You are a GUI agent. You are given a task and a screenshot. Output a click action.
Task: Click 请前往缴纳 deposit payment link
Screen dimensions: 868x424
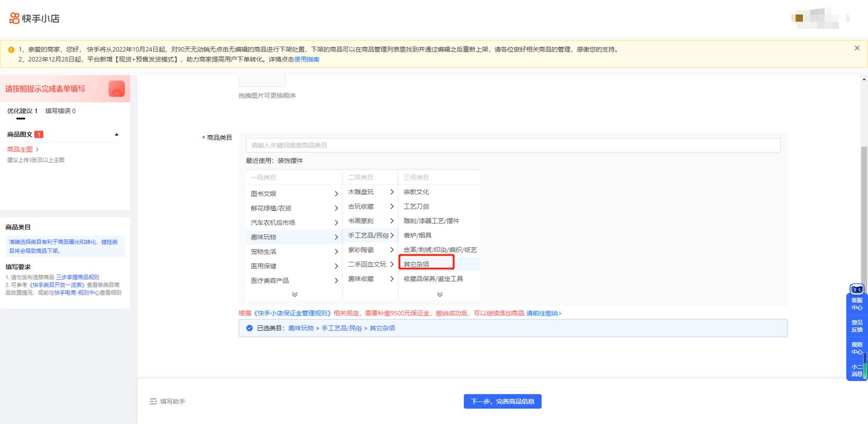[544, 313]
